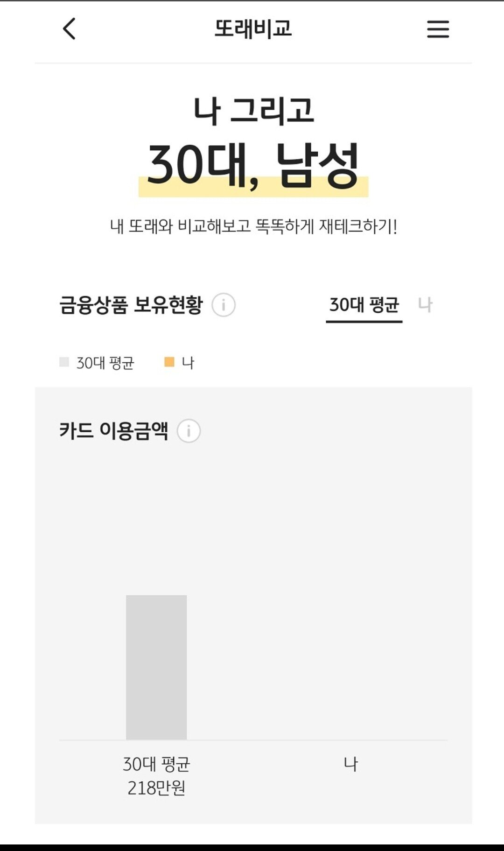
Task: Click the 금융상품 보유현황 section title
Action: 131,305
